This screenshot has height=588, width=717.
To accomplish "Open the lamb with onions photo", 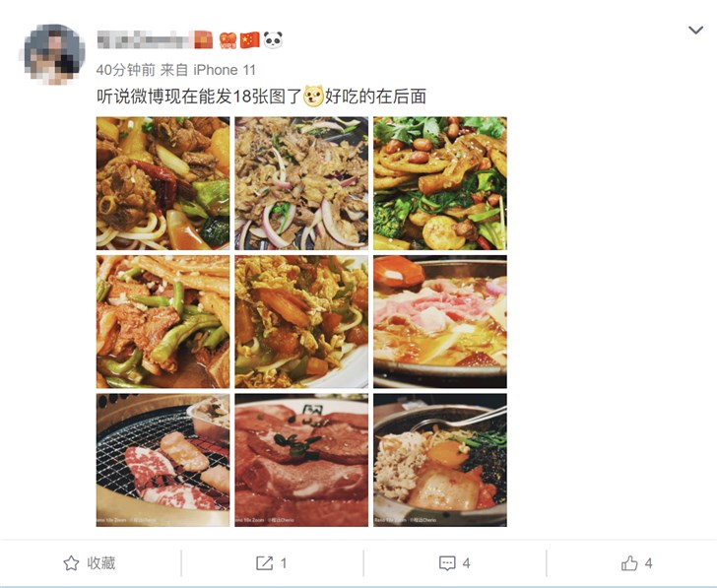I will click(301, 183).
